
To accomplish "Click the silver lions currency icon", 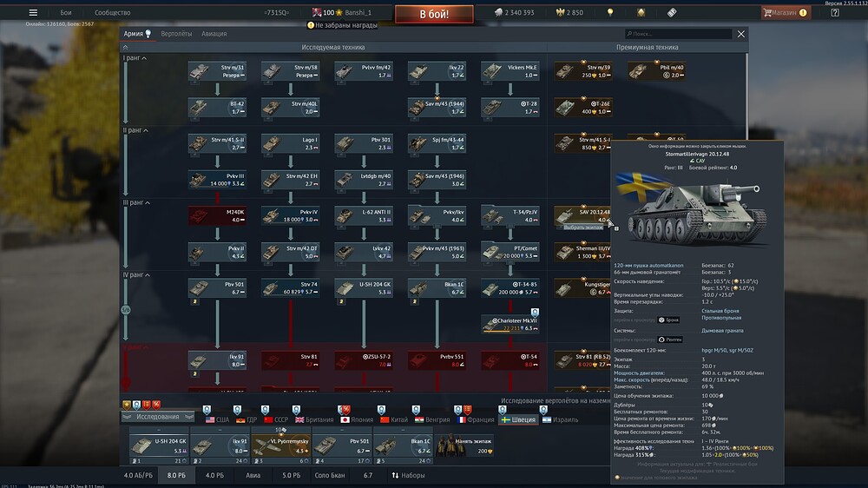I will 498,12.
